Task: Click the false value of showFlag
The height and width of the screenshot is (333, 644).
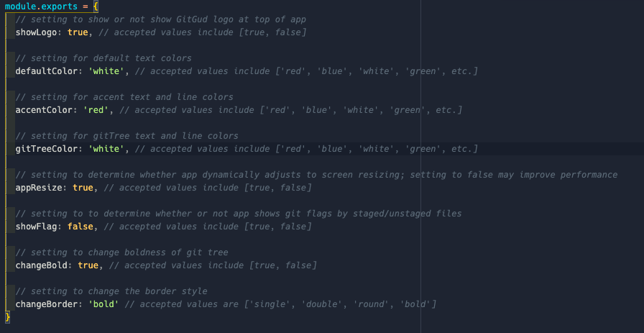Action: (x=80, y=227)
